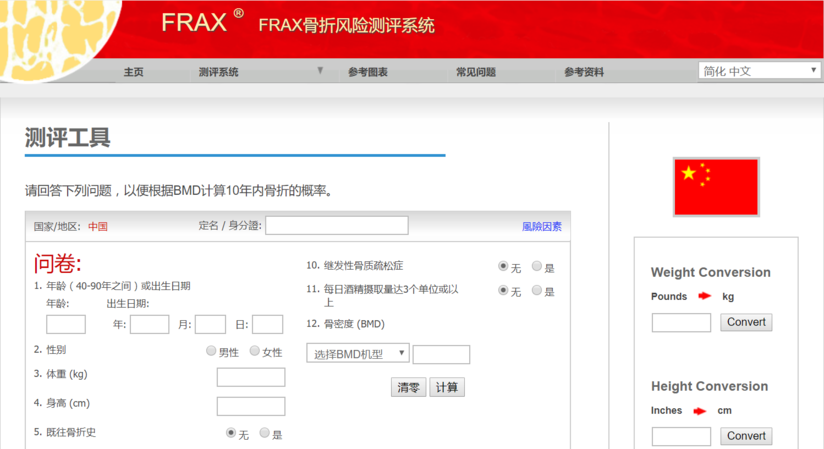Click the red arrow between Pounds and kg
Image resolution: width=824 pixels, height=449 pixels.
pos(704,296)
